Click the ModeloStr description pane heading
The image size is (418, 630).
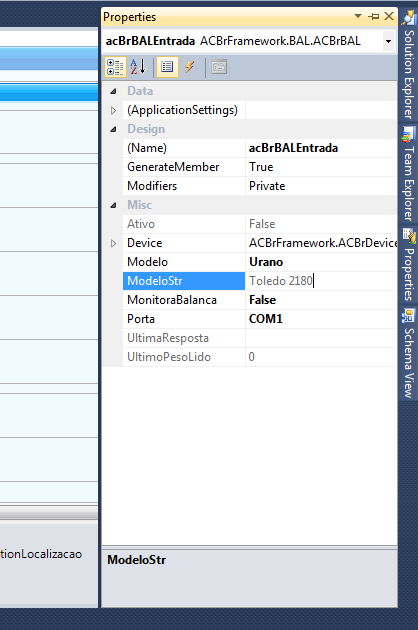[137, 560]
